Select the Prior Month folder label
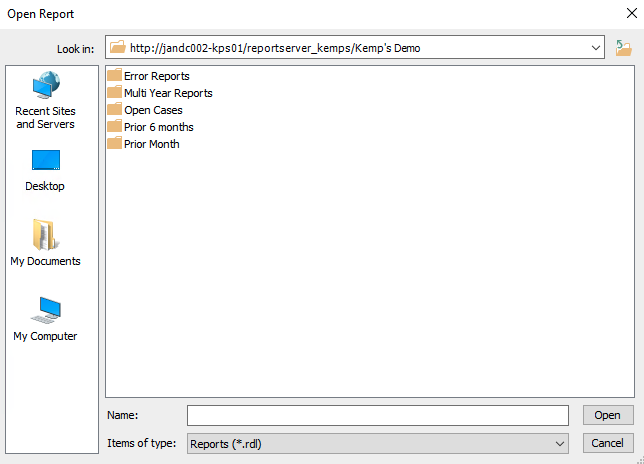The width and height of the screenshot is (644, 464). [152, 144]
